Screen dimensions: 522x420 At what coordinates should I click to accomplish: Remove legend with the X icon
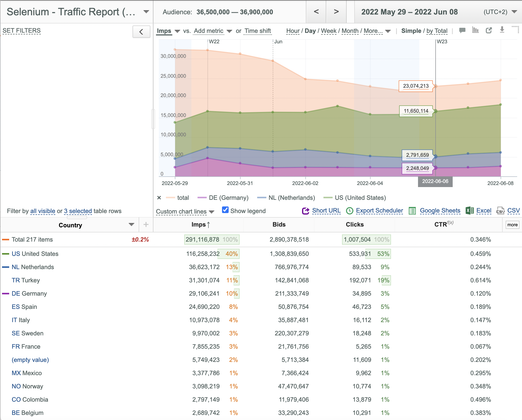(x=159, y=198)
